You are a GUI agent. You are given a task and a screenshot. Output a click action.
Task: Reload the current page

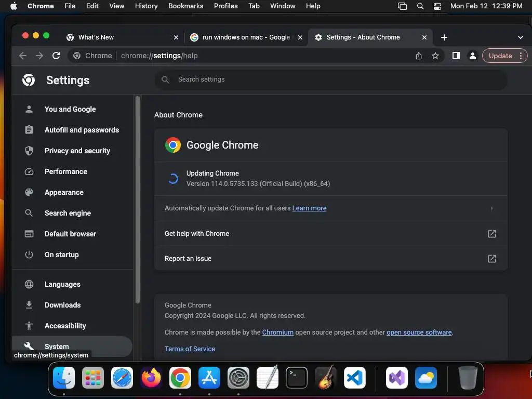56,56
